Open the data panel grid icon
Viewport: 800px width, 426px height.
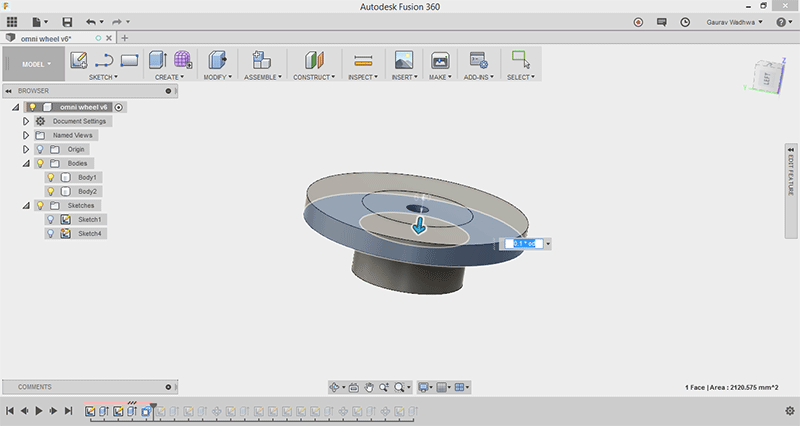click(12, 21)
